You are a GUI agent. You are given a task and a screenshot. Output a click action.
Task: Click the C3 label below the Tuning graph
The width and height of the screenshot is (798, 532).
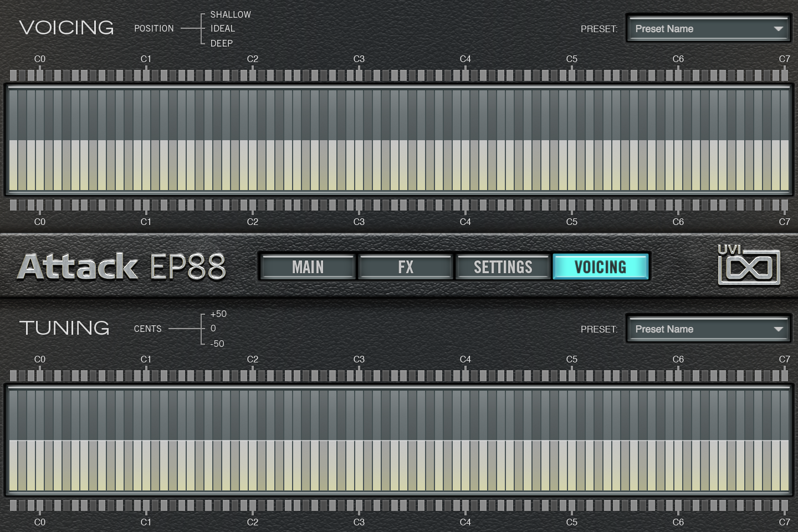pos(359,522)
